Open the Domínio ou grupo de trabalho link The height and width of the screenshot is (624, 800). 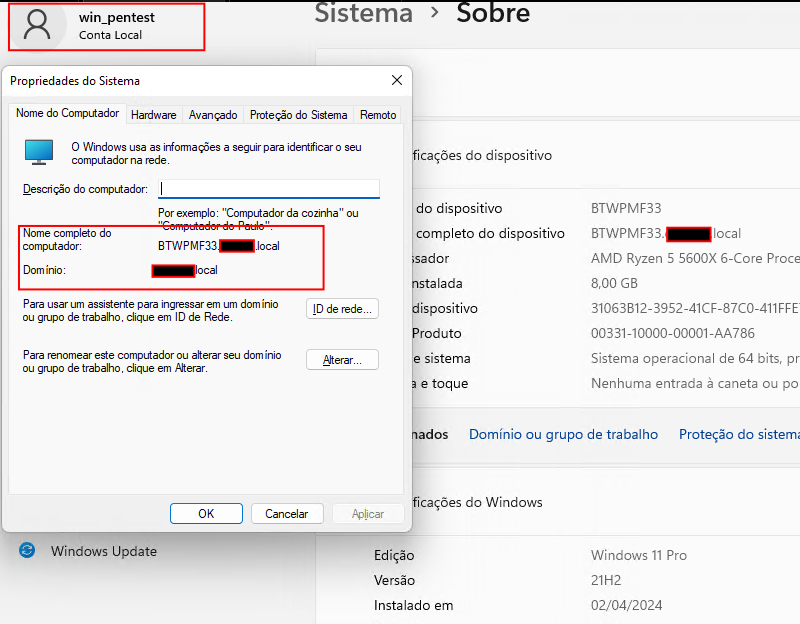(563, 434)
